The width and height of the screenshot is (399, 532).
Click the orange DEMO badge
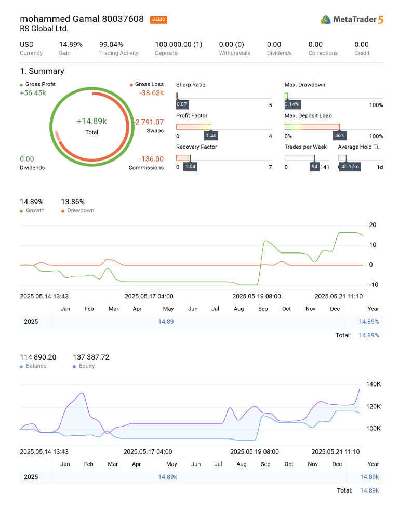point(158,20)
